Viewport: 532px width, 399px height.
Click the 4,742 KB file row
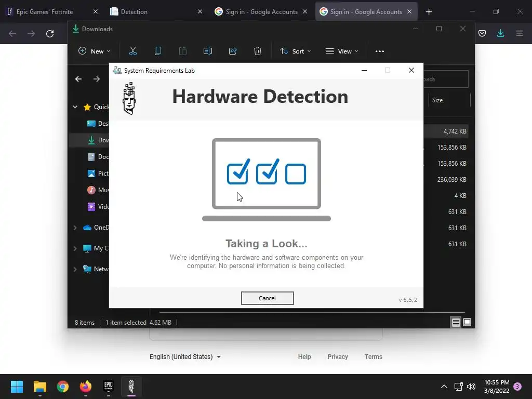tap(446, 131)
